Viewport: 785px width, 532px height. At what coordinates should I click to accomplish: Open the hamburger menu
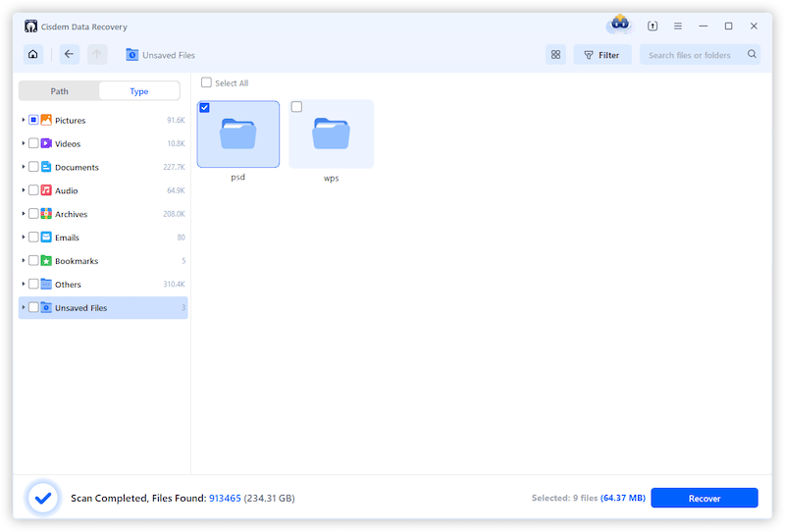tap(678, 27)
